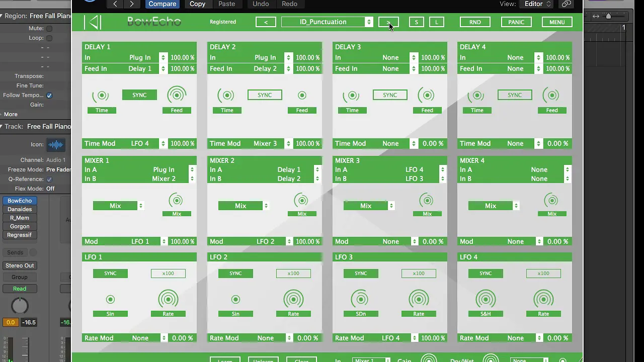Open Delay 1 In source selector
The width and height of the screenshot is (644, 362).
click(x=163, y=57)
